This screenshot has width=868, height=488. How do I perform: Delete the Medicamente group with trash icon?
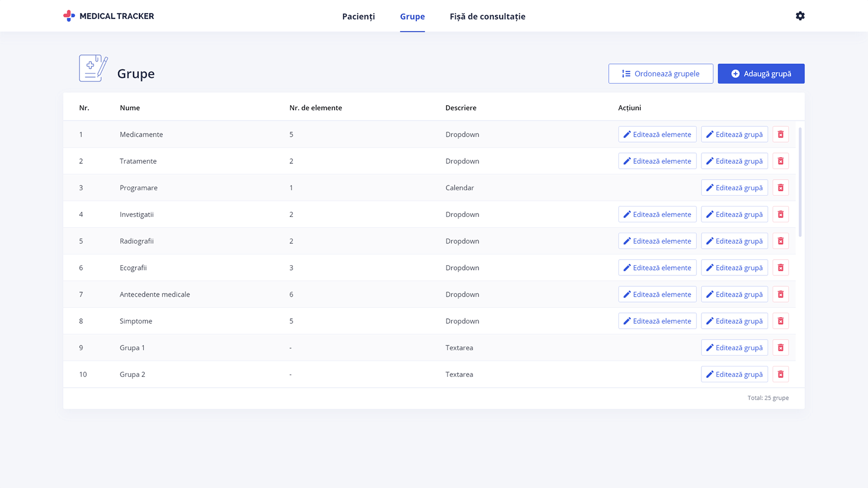click(781, 134)
